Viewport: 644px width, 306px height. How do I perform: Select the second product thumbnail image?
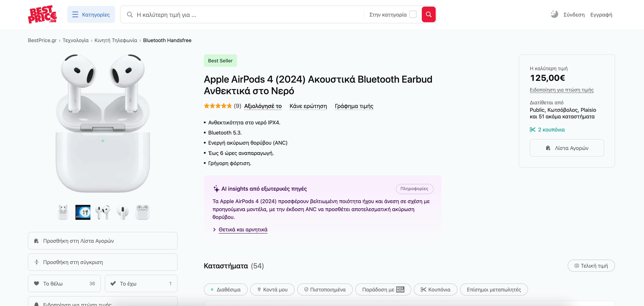(x=83, y=212)
